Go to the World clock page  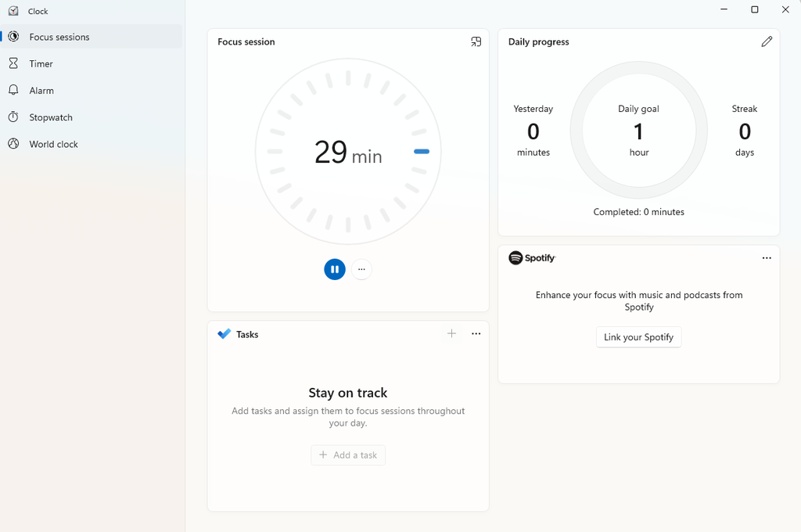(x=92, y=144)
